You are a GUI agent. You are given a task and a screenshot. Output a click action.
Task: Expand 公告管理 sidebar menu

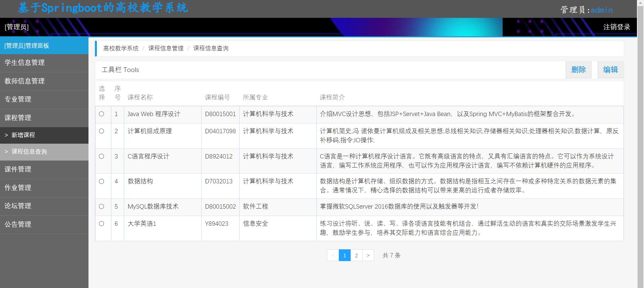(44, 224)
